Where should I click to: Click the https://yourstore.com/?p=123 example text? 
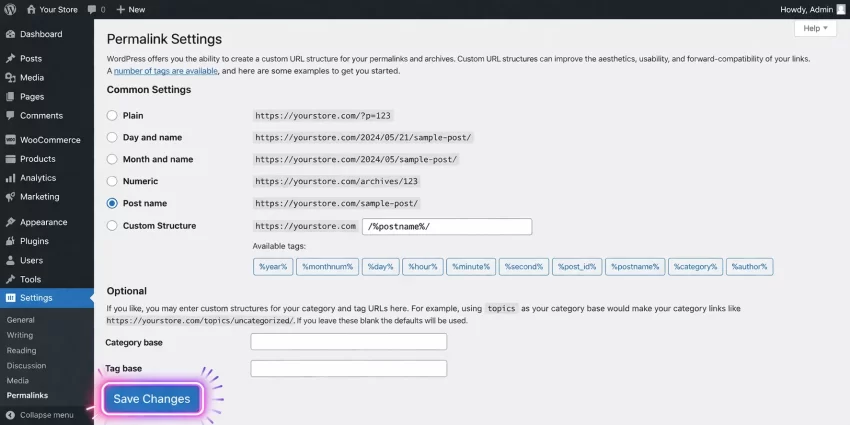pyautogui.click(x=323, y=115)
